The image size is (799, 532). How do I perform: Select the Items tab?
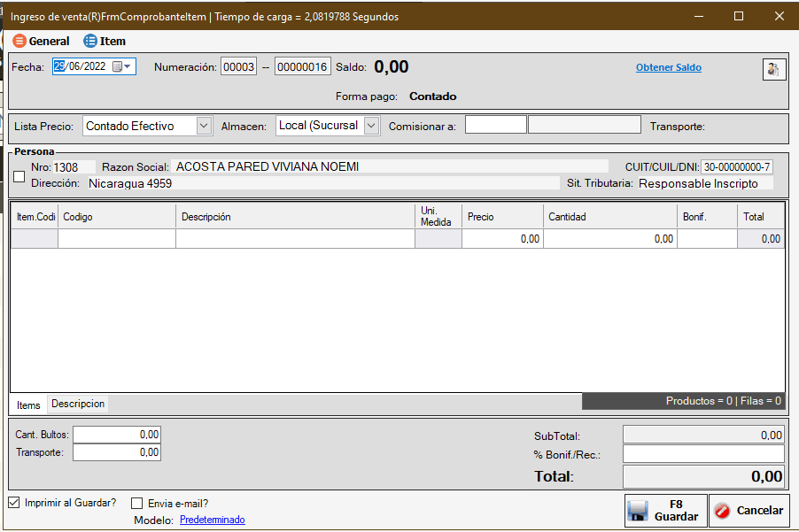pyautogui.click(x=28, y=405)
